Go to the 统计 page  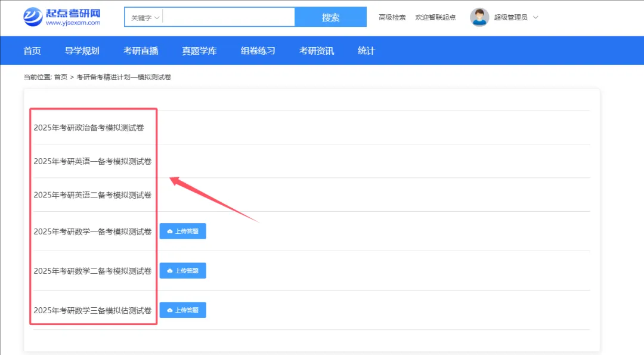(366, 51)
